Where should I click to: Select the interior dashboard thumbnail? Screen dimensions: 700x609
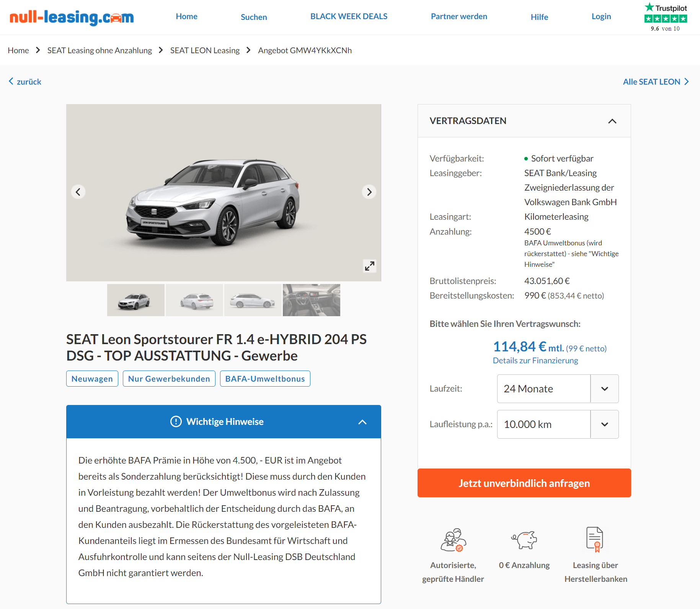click(312, 300)
